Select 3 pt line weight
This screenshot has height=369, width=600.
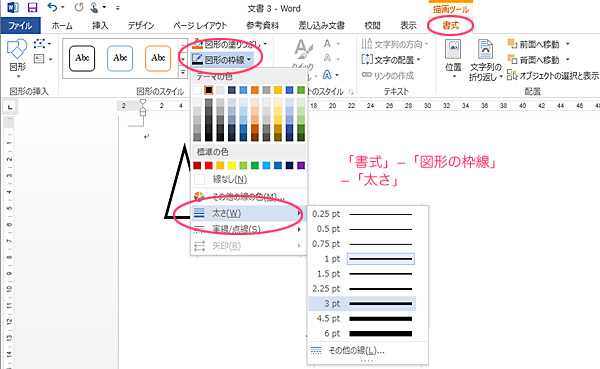tap(362, 304)
